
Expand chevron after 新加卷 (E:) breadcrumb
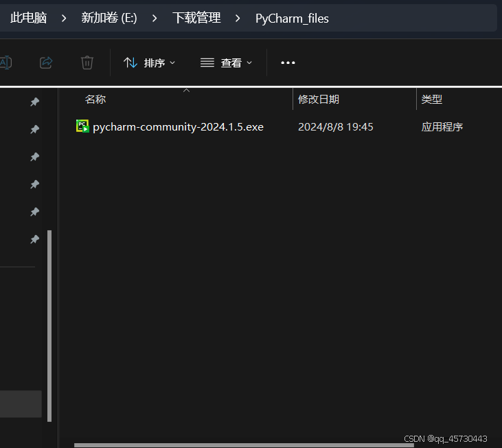click(x=155, y=19)
